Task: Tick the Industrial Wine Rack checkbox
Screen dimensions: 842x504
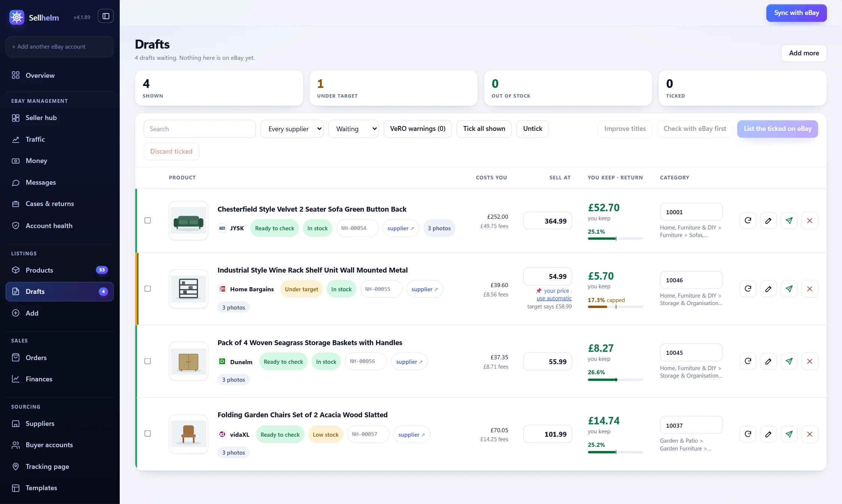Action: click(x=147, y=289)
